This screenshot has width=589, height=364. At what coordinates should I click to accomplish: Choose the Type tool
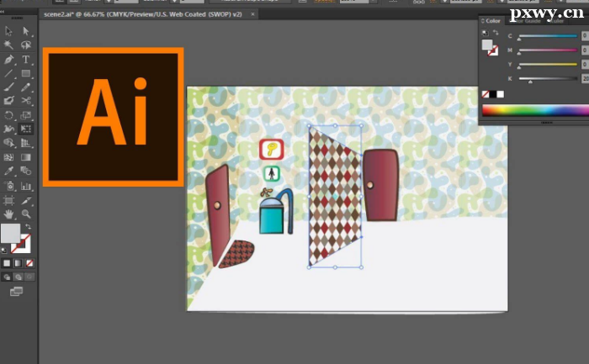click(x=26, y=60)
